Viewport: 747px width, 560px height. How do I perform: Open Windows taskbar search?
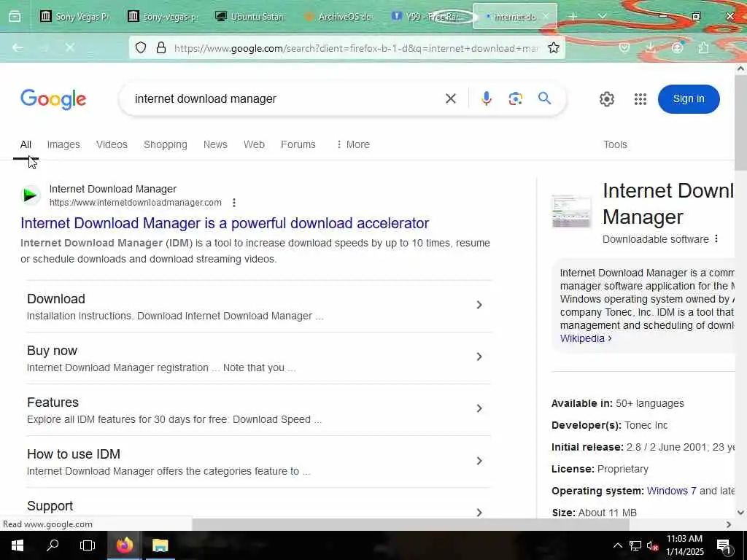53,545
